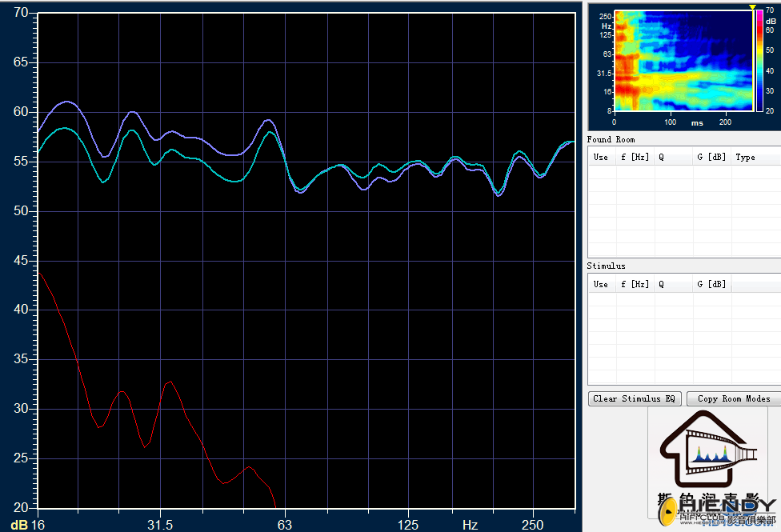This screenshot has width=781, height=532.
Task: Click the Stimulus 'Use' column header
Action: click(600, 284)
